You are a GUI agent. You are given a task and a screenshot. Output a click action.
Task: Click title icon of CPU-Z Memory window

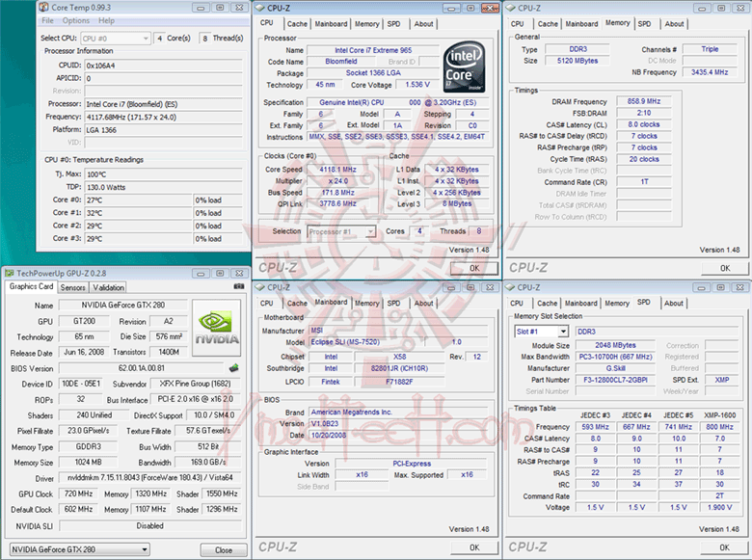pyautogui.click(x=511, y=8)
